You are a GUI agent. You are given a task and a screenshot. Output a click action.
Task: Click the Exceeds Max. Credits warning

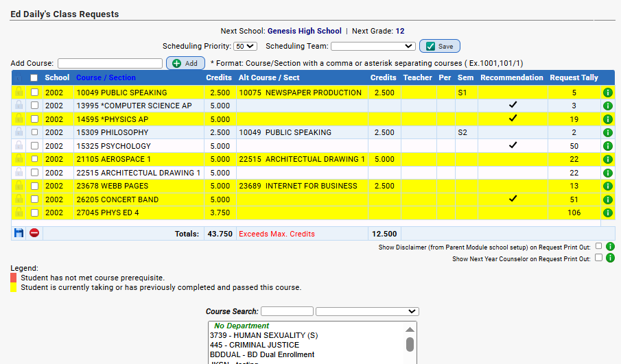point(277,234)
